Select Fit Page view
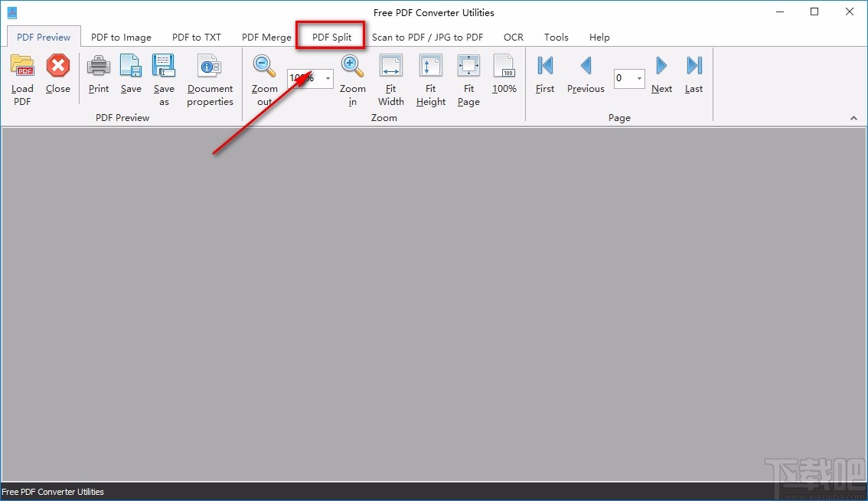This screenshot has height=501, width=868. (469, 66)
